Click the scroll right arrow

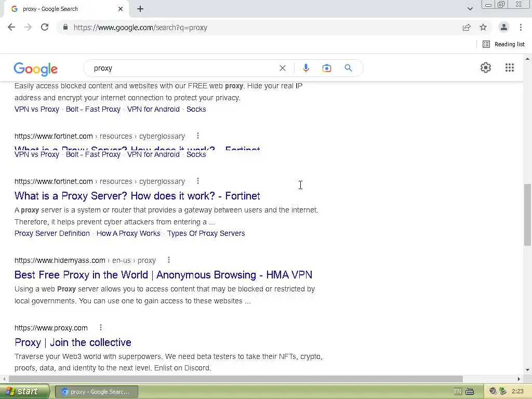519,379
